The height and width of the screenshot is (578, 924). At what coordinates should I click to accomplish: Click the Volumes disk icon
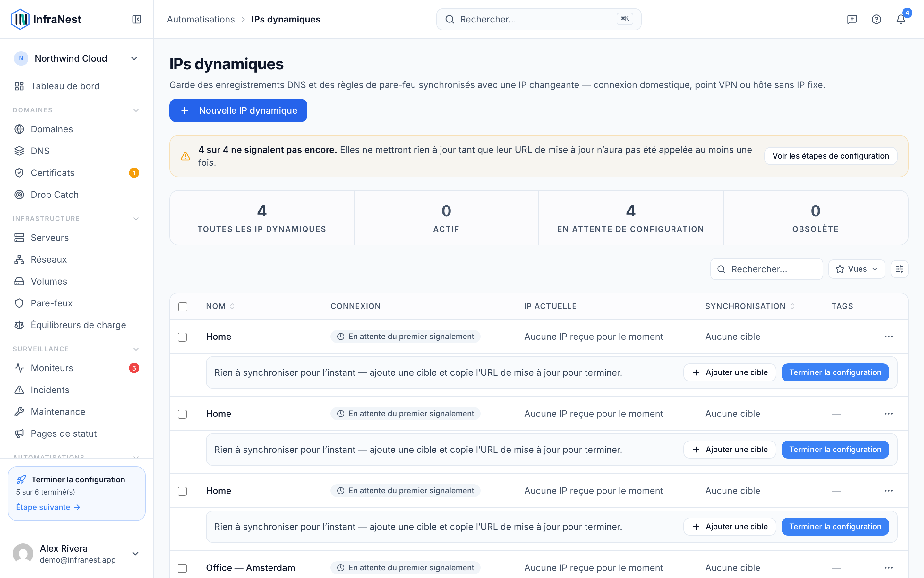[x=19, y=281]
